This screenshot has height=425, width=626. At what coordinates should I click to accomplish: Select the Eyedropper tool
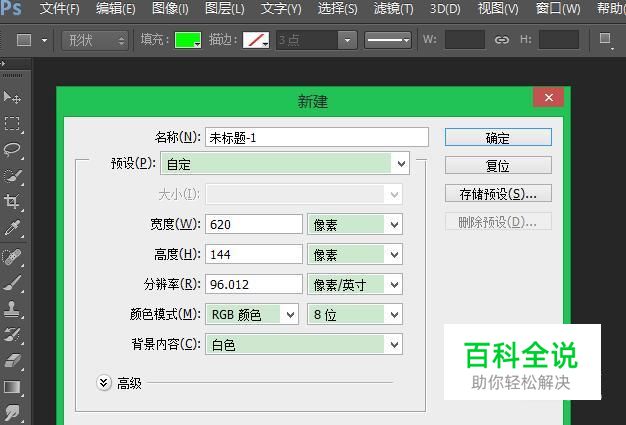pyautogui.click(x=12, y=228)
